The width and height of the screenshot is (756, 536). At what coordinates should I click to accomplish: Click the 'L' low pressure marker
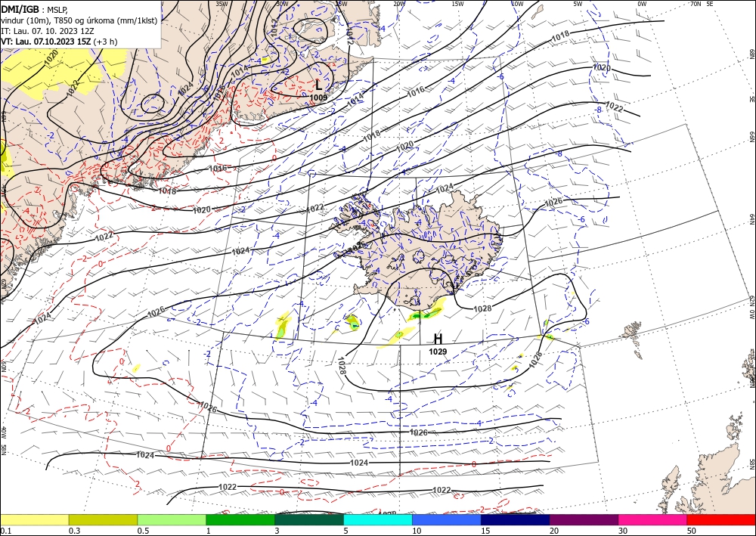coord(319,85)
